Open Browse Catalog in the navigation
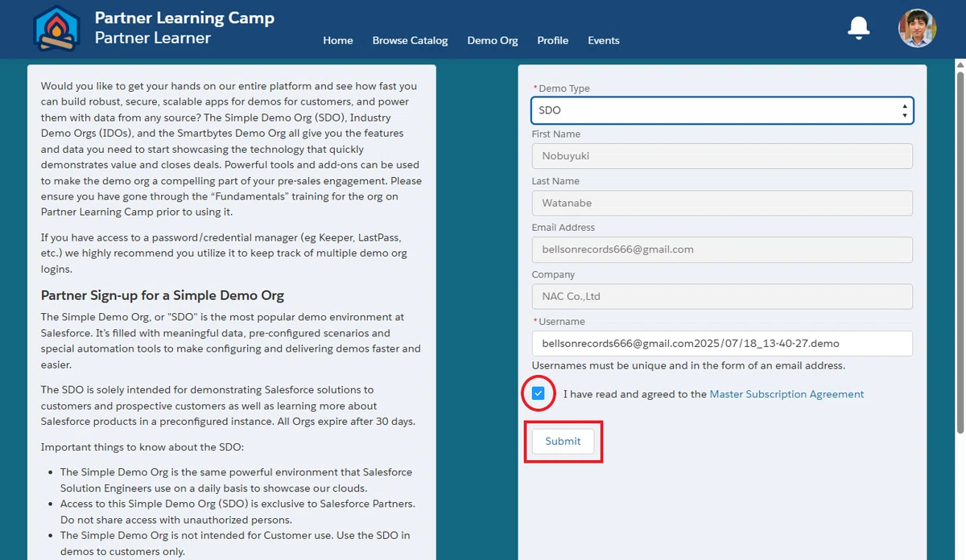966x560 pixels. click(x=410, y=40)
